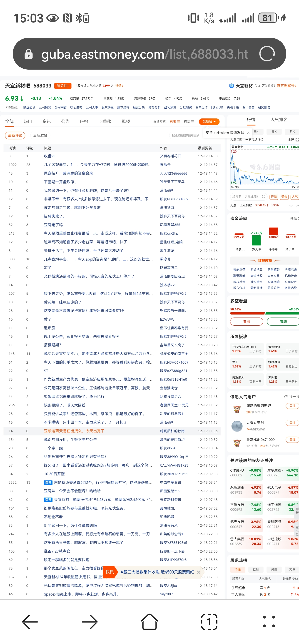Click the 资金 orange tag button

pos(284,197)
